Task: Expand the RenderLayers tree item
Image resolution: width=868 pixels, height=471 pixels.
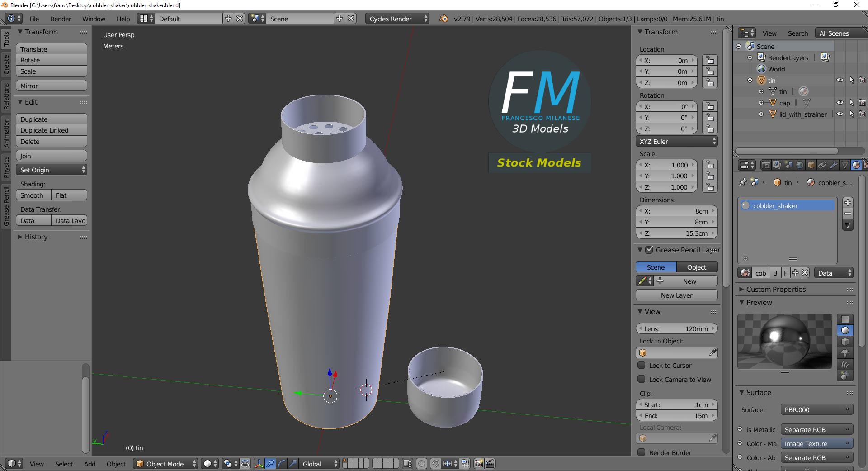Action: (x=750, y=57)
